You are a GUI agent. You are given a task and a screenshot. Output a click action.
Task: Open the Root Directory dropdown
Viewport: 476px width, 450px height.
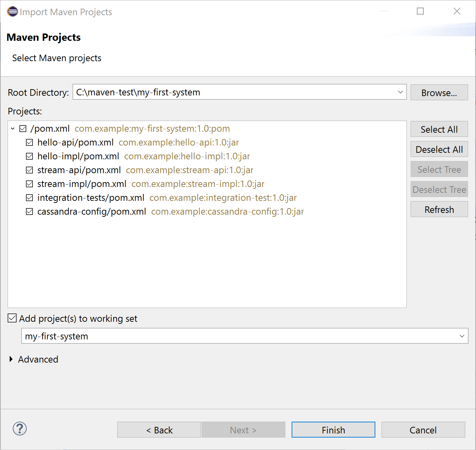pos(400,92)
